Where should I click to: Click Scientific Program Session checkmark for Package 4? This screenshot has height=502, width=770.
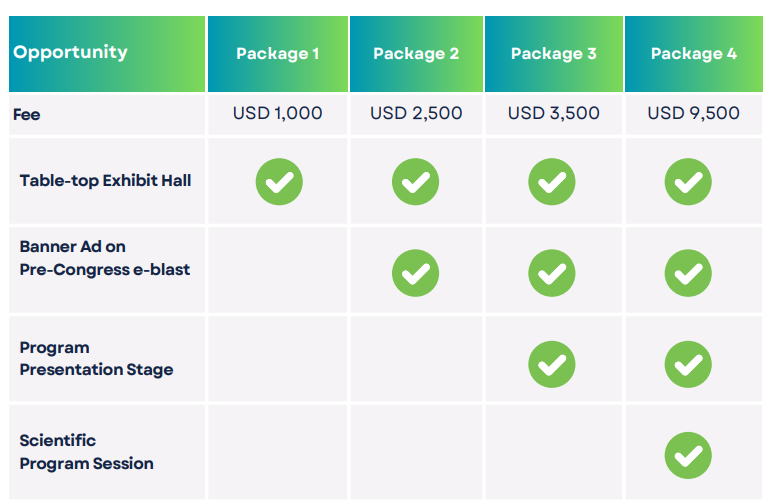click(x=688, y=455)
